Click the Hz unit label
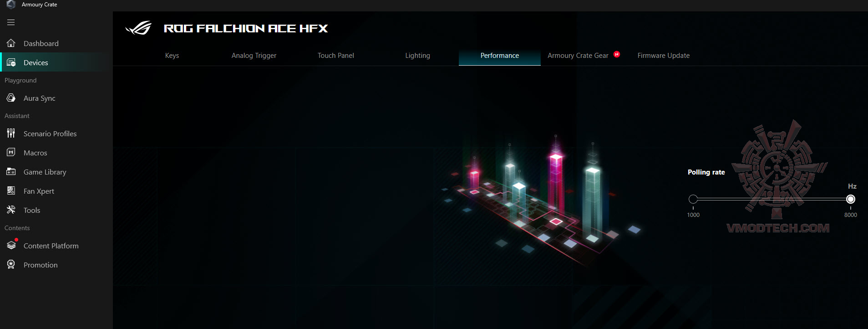The width and height of the screenshot is (868, 329). click(852, 186)
